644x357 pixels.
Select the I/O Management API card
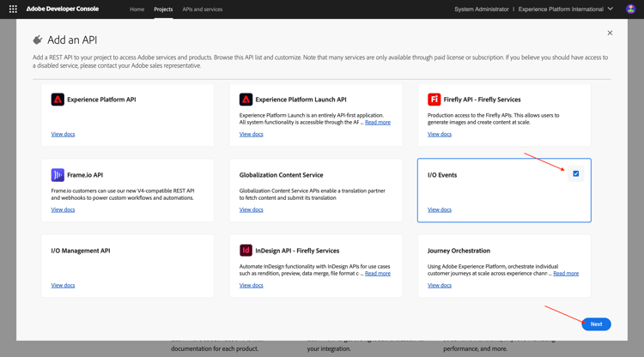[x=127, y=266]
